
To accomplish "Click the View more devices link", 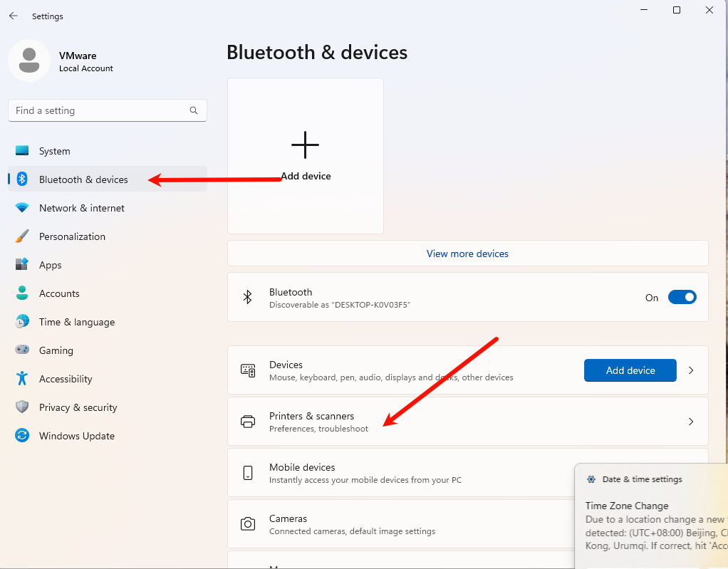I will pos(467,254).
